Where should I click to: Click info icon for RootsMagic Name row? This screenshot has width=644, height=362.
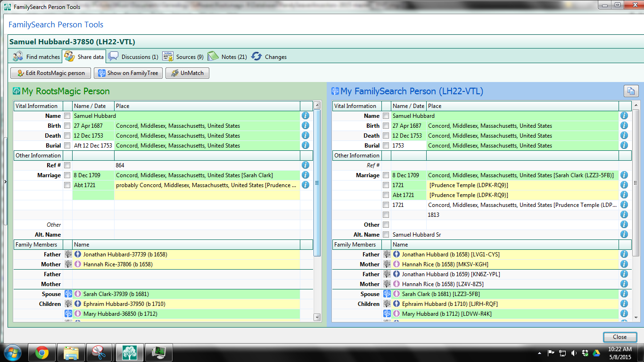(305, 115)
